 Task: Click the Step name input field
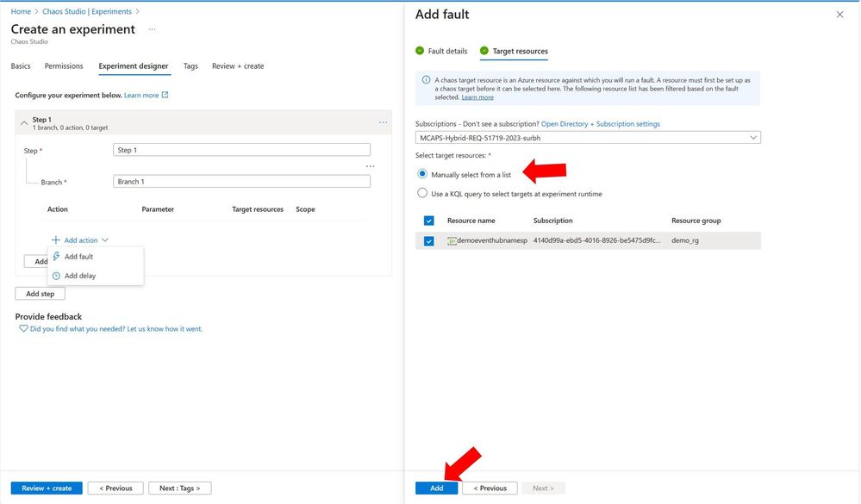pos(241,150)
